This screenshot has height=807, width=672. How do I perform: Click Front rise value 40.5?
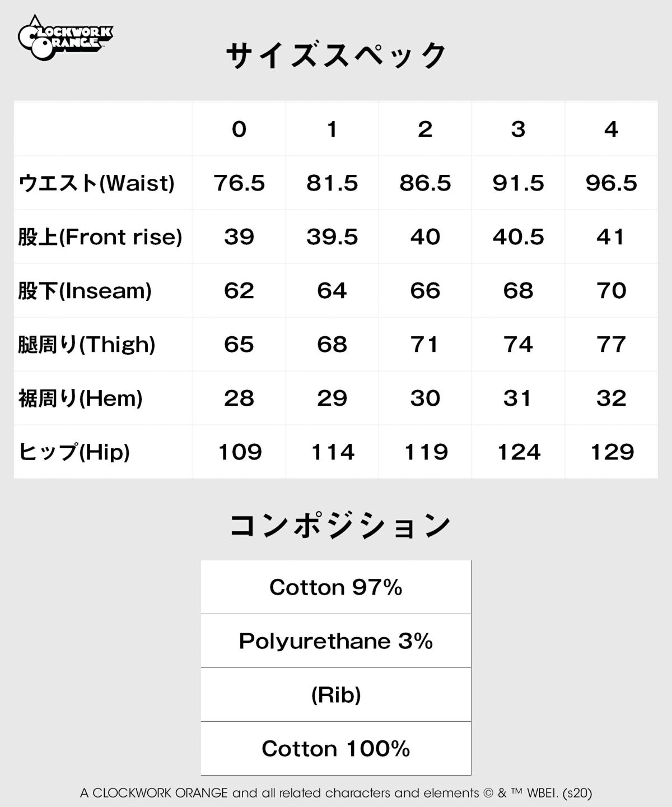[518, 237]
